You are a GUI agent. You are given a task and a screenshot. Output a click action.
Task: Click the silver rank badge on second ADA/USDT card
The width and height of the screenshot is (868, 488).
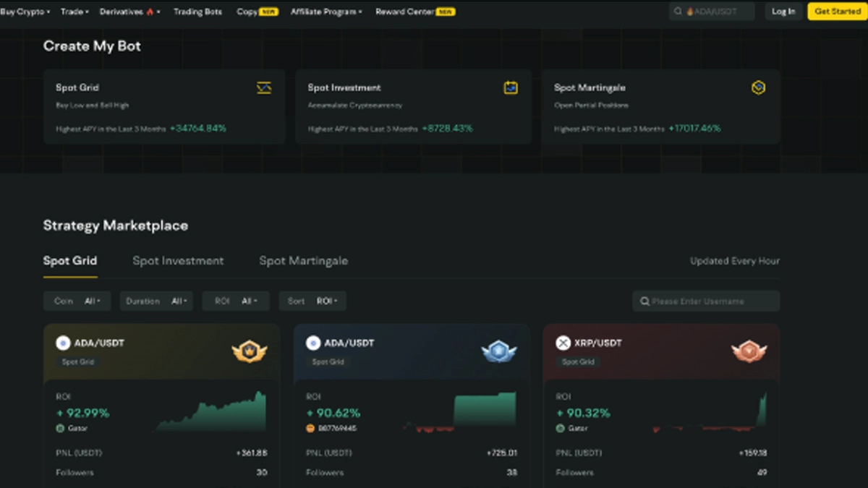click(499, 352)
